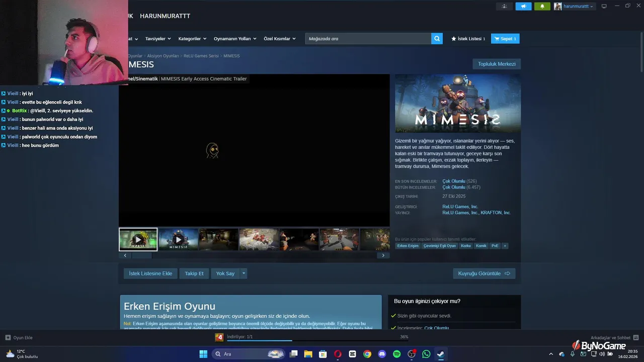The image size is (644, 362).
Task: Expand the Kategoriler store menu
Action: 192,39
